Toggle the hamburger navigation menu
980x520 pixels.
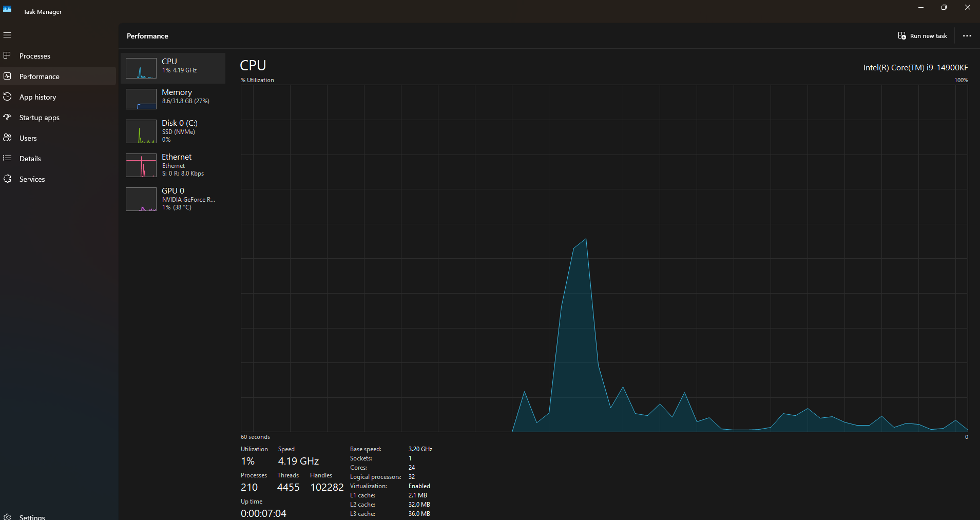point(7,35)
